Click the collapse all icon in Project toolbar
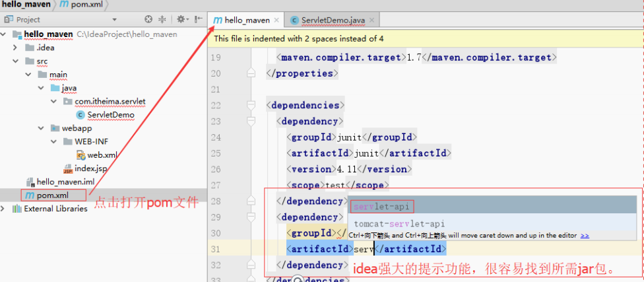The width and height of the screenshot is (644, 282). pyautogui.click(x=162, y=19)
